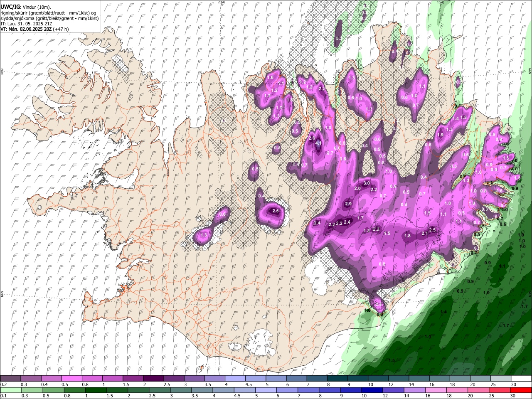Image resolution: width=532 pixels, height=399 pixels.
Task: Click the darkest purple 2–2.5 legend swatch
Action: click(x=153, y=379)
